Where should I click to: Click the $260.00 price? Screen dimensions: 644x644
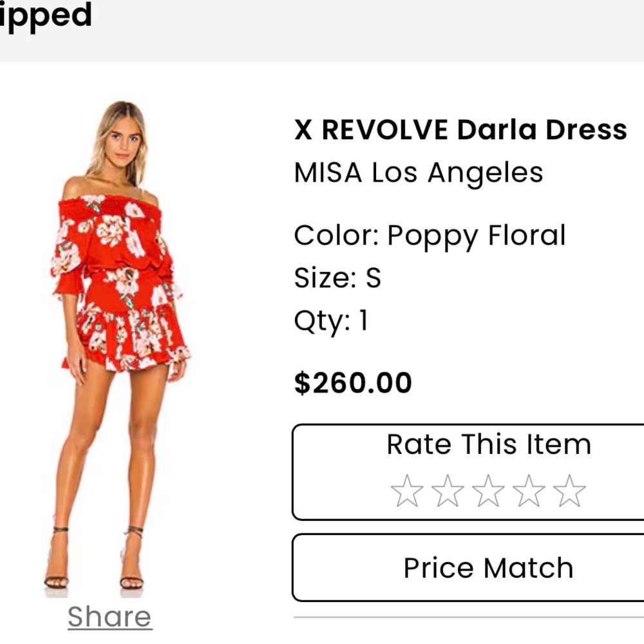353,383
